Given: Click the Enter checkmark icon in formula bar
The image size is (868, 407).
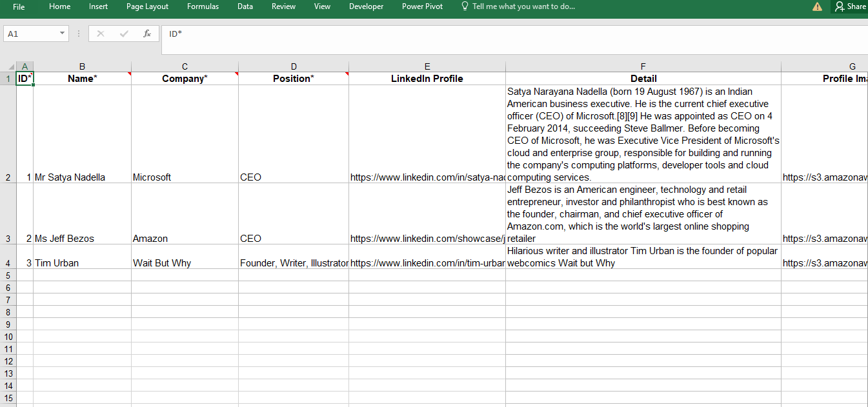Looking at the screenshot, I should pyautogui.click(x=124, y=34).
